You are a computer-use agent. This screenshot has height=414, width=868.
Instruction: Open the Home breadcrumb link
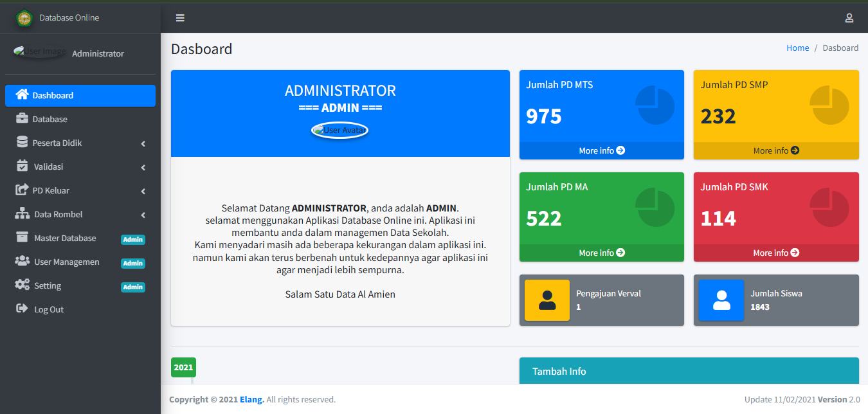click(797, 48)
